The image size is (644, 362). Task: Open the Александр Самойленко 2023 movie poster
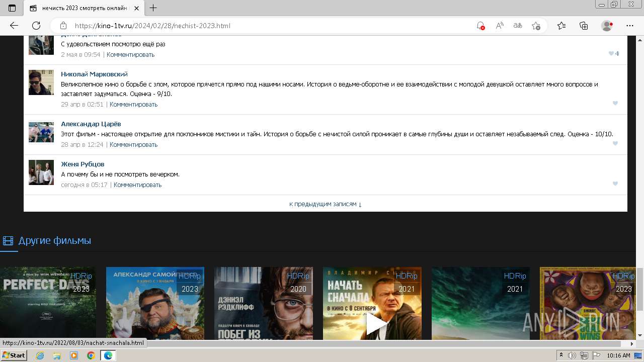point(155,303)
